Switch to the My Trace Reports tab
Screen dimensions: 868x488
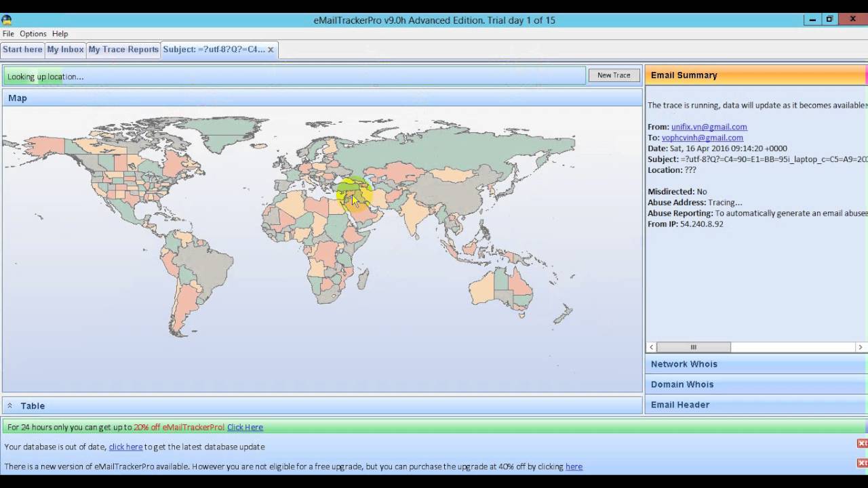coord(123,49)
